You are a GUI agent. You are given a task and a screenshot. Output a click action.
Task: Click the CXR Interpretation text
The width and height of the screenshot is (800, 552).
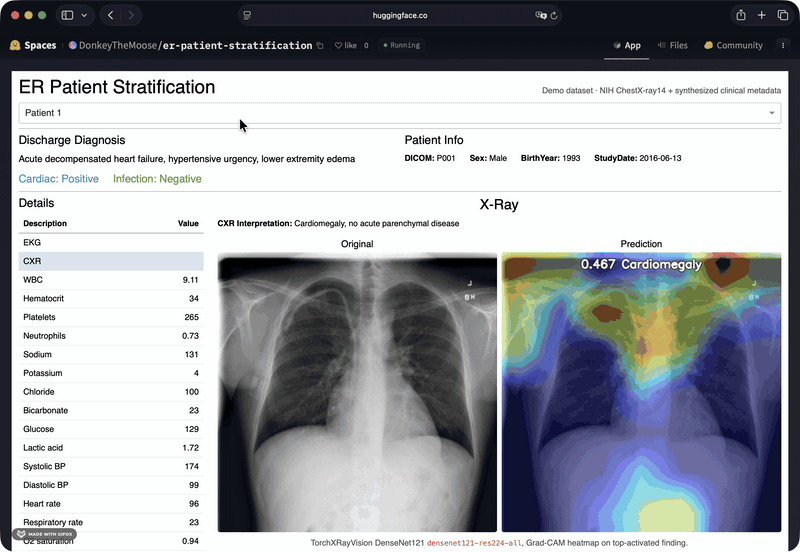[338, 223]
